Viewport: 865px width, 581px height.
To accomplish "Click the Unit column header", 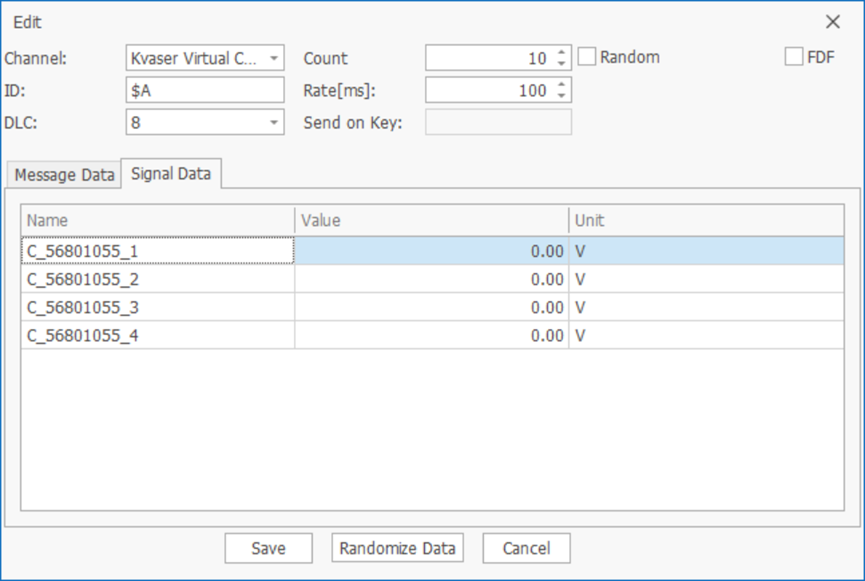I will (705, 220).
